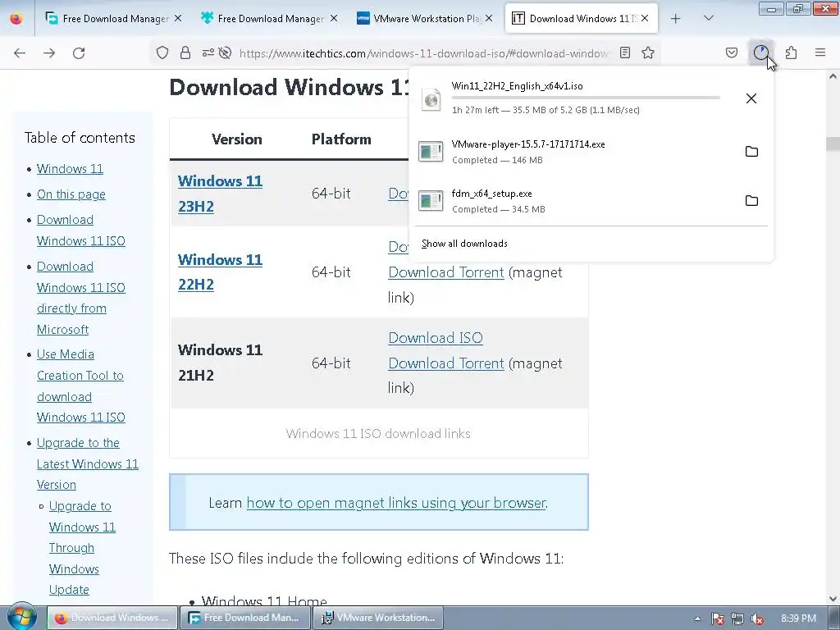Jump to Download Windows 11 ISO section
840x630 pixels.
[81, 231]
